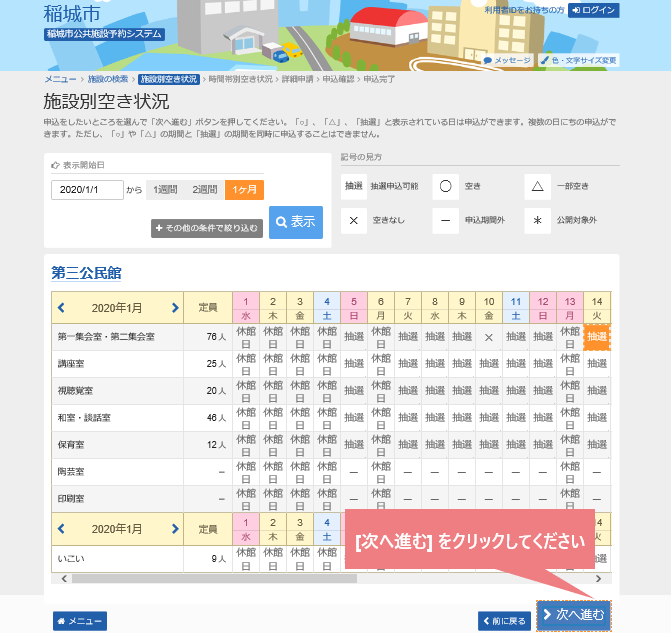Click the 印刷室 row label
The width and height of the screenshot is (671, 633).
71,499
